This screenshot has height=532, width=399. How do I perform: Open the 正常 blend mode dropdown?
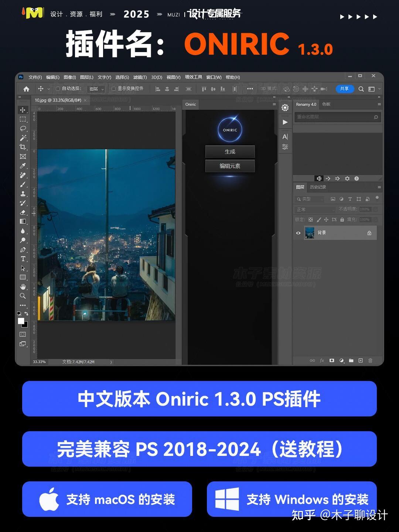coord(315,209)
